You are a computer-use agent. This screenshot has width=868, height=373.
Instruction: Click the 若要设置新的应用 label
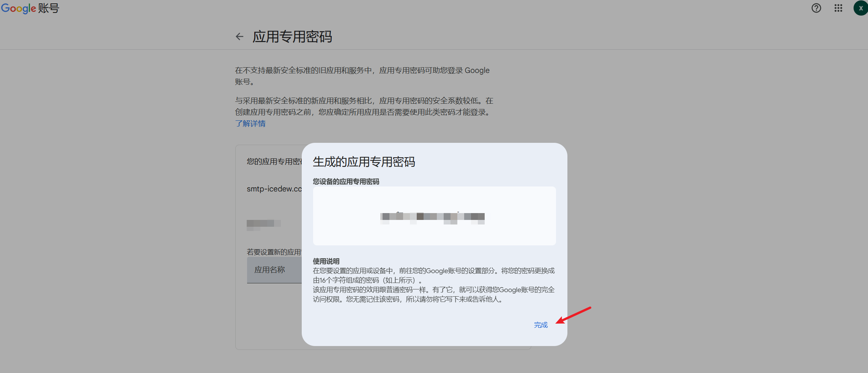pyautogui.click(x=274, y=252)
